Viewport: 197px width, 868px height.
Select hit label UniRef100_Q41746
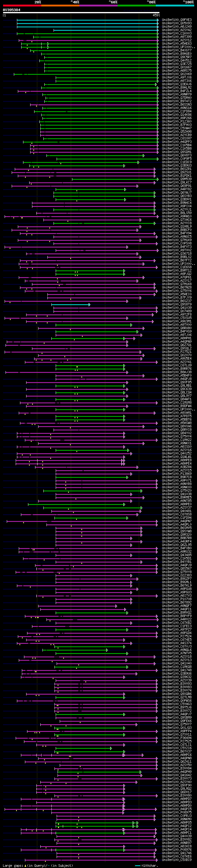[177, 853]
